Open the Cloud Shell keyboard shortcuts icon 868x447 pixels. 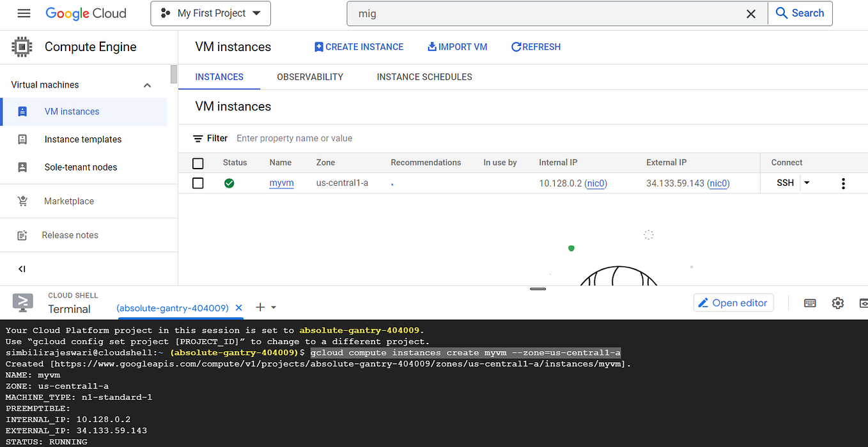tap(810, 303)
